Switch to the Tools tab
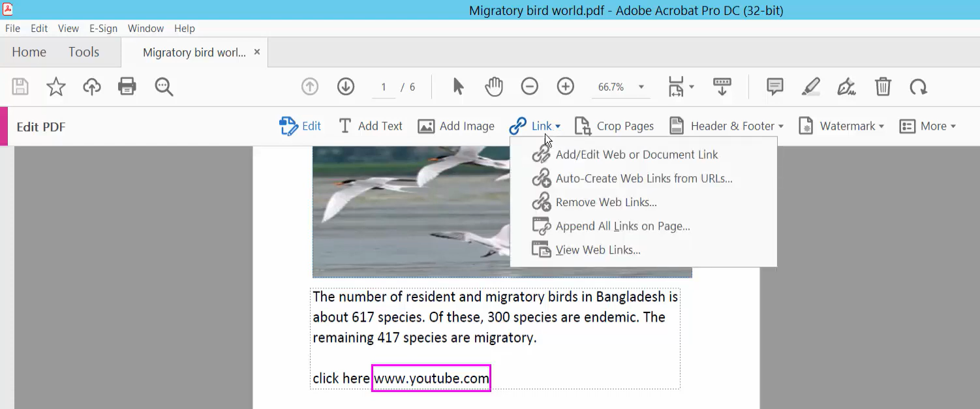The height and width of the screenshot is (409, 980). tap(84, 52)
